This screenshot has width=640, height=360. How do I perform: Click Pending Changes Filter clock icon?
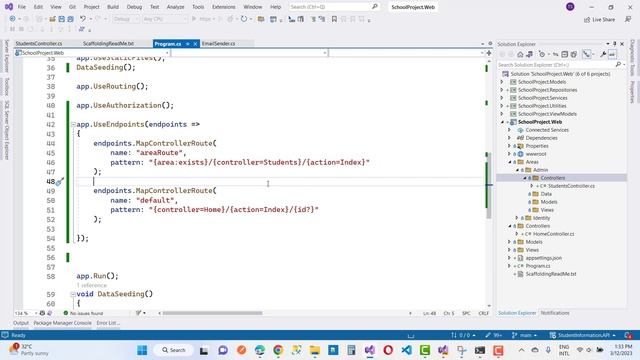(542, 54)
